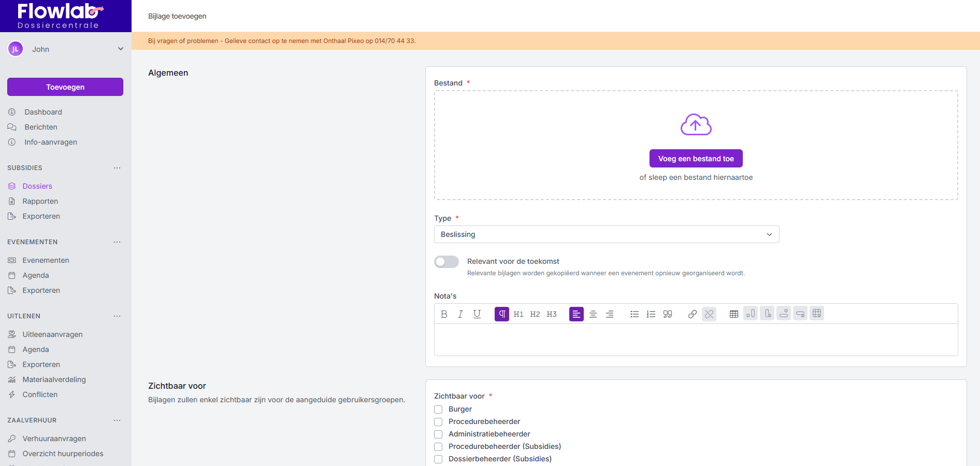Click inside the Nota's text area
Image resolution: width=980 pixels, height=466 pixels.
696,340
